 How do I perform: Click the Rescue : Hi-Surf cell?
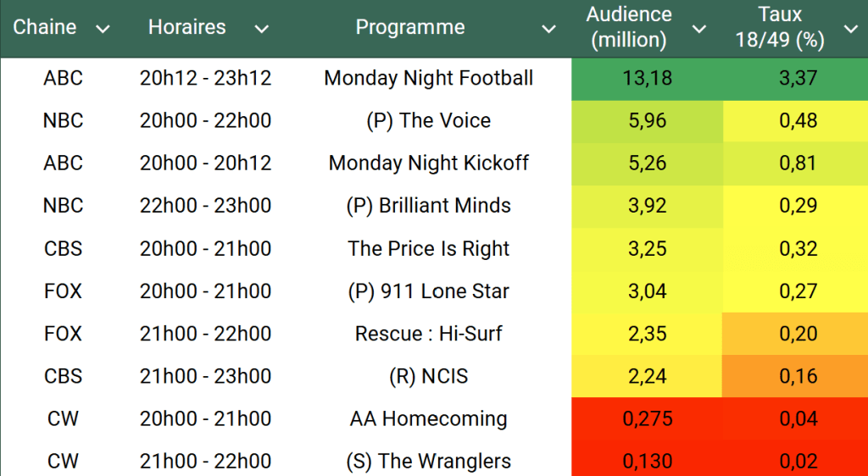coord(429,334)
